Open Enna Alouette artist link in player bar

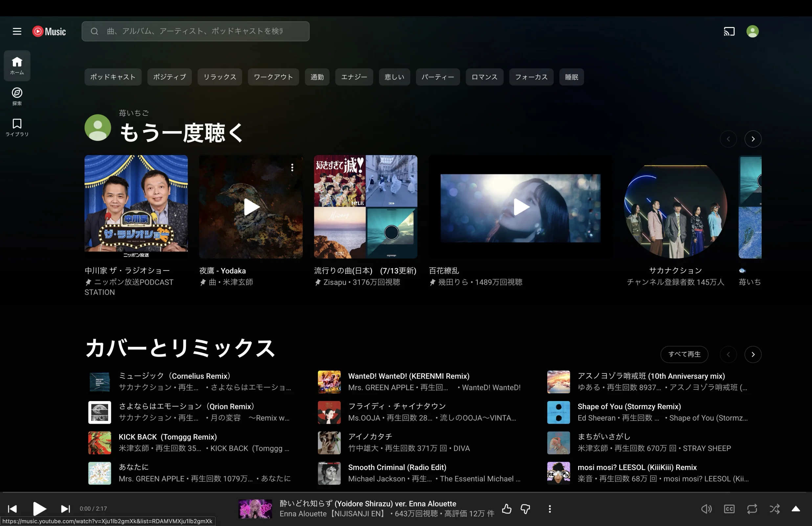[x=333, y=514]
